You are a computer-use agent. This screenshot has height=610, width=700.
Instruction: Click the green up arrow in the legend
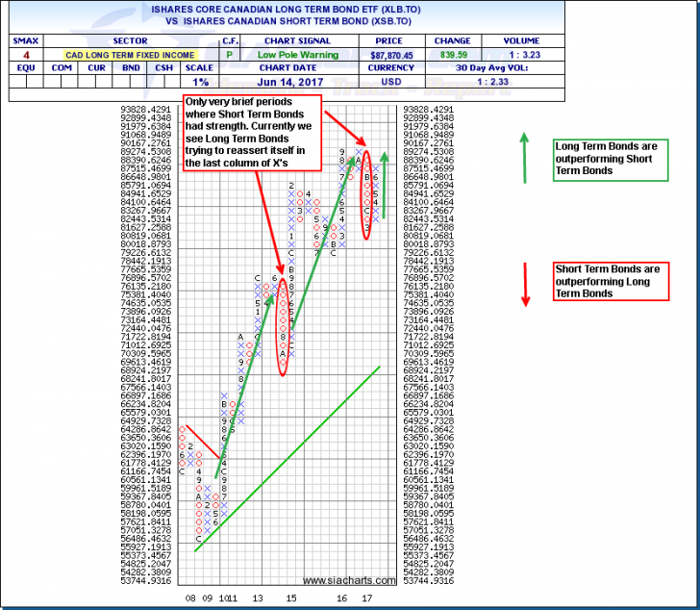coord(525,157)
